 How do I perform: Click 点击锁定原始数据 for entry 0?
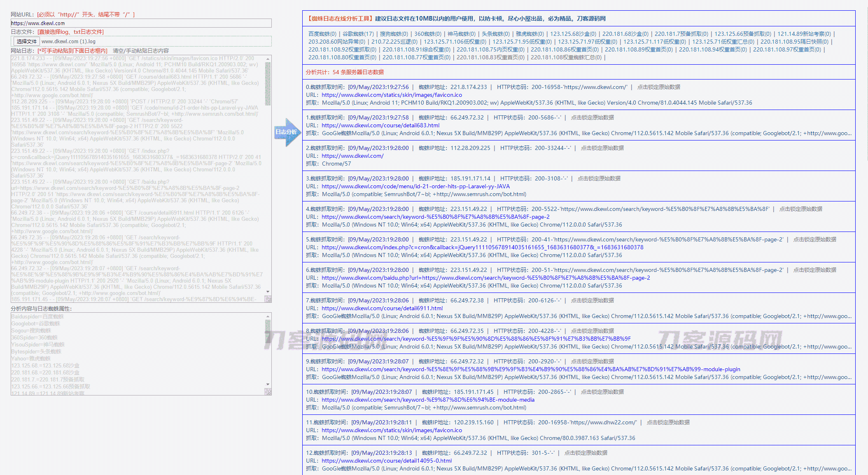click(x=658, y=87)
